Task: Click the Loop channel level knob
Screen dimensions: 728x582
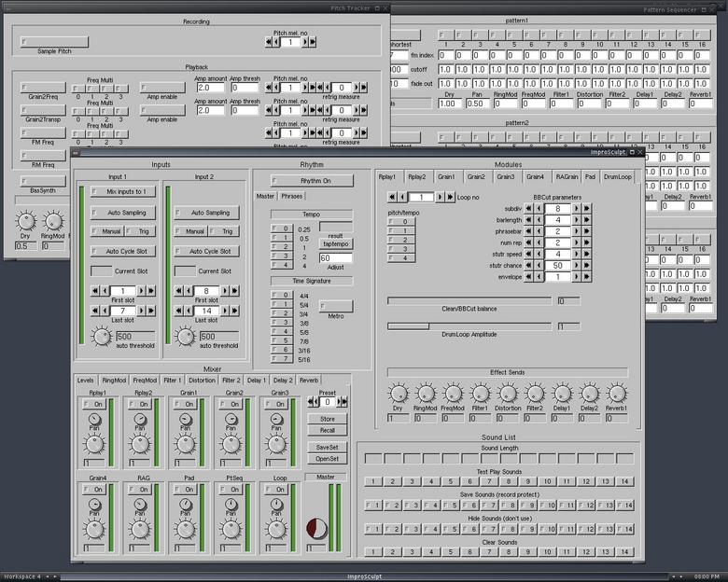Action: tap(276, 529)
